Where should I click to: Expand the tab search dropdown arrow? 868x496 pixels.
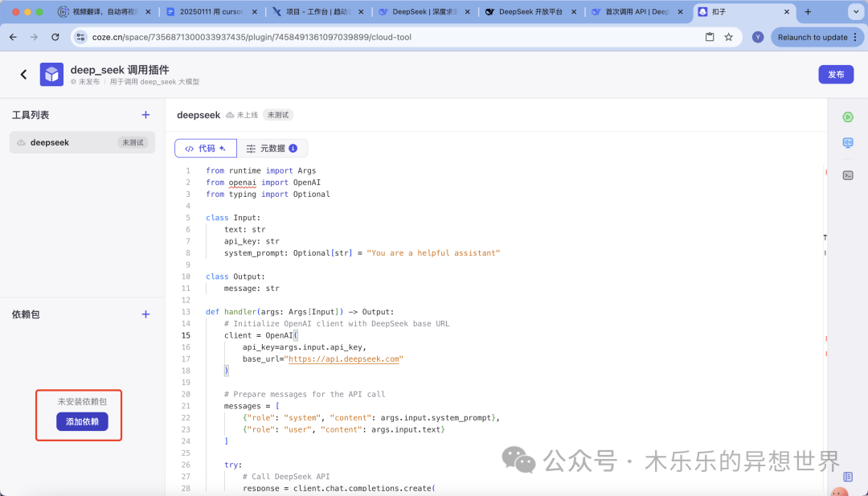click(856, 11)
